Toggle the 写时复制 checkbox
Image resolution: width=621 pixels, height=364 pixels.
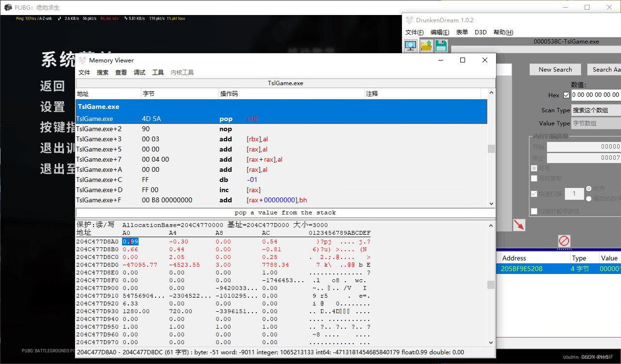534,179
